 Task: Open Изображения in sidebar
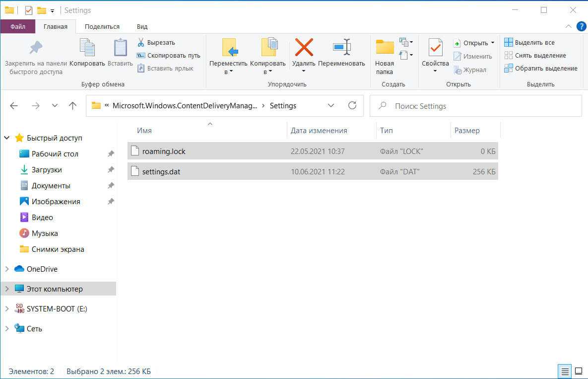[x=56, y=202]
